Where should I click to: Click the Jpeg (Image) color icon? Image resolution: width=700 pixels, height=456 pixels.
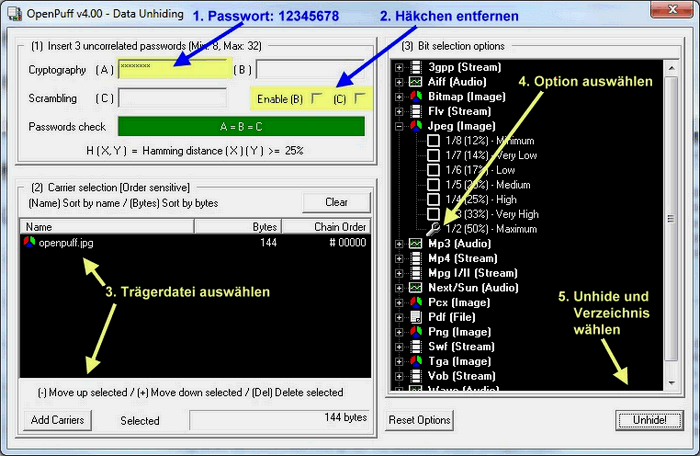[x=416, y=126]
